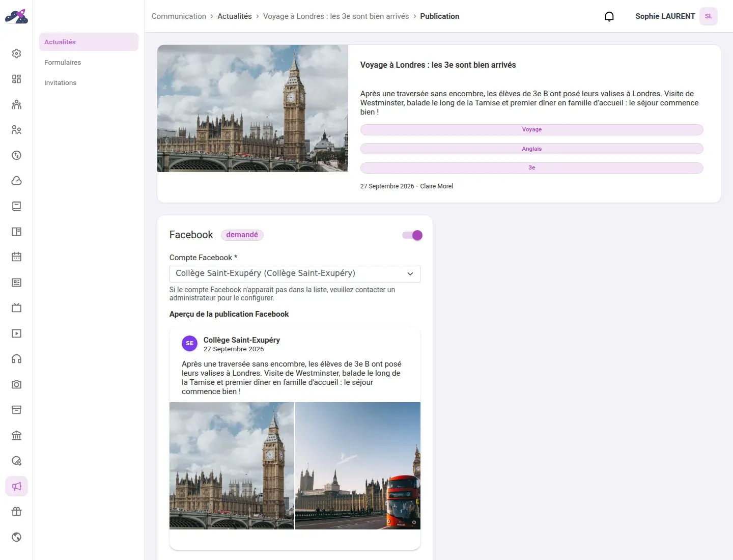This screenshot has height=560, width=733.
Task: Click the Anglais tag
Action: coord(531,149)
